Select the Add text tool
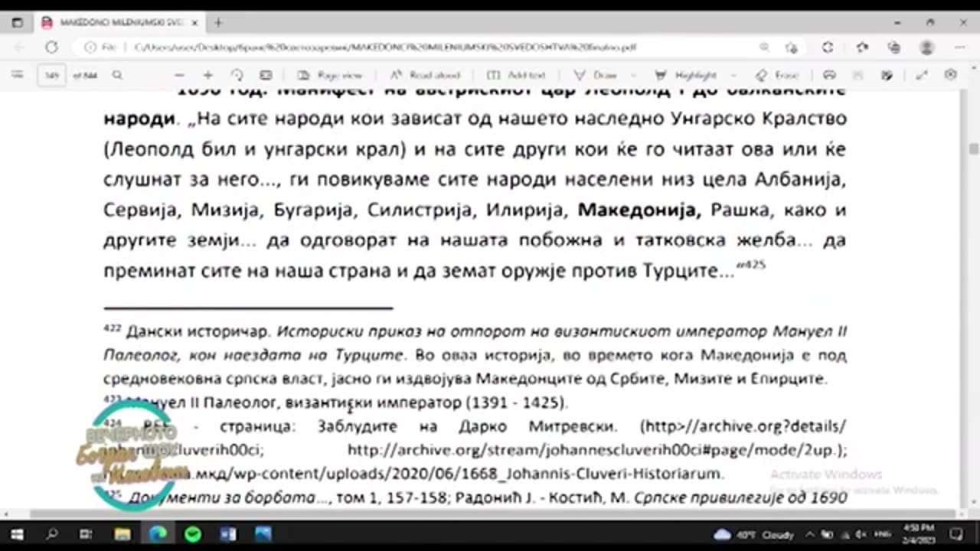 516,75
